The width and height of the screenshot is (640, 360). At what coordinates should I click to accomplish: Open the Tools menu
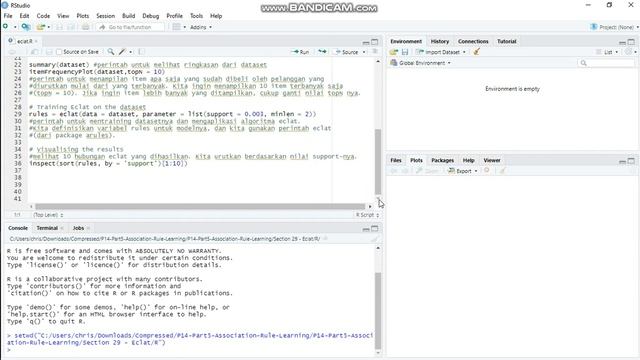pyautogui.click(x=196, y=16)
